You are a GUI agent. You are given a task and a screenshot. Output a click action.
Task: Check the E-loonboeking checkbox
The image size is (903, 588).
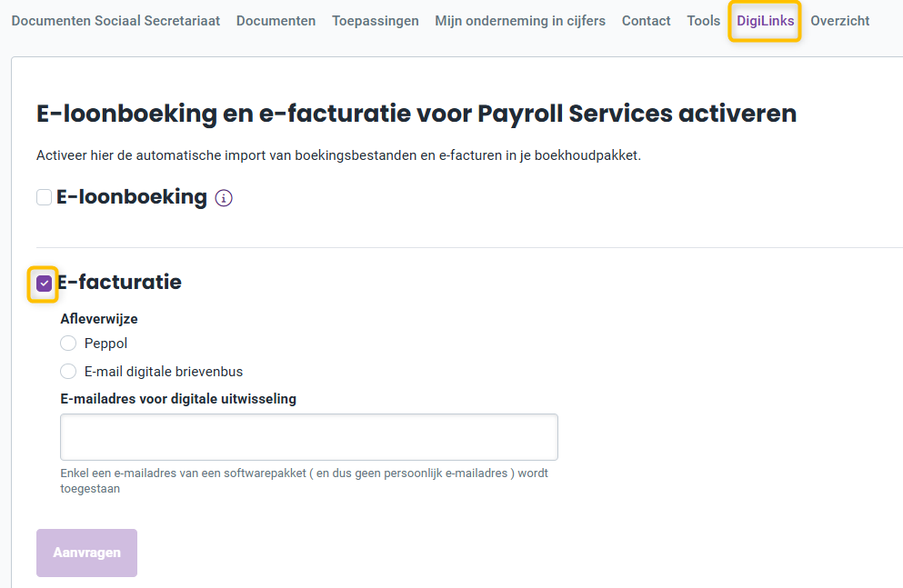coord(44,196)
